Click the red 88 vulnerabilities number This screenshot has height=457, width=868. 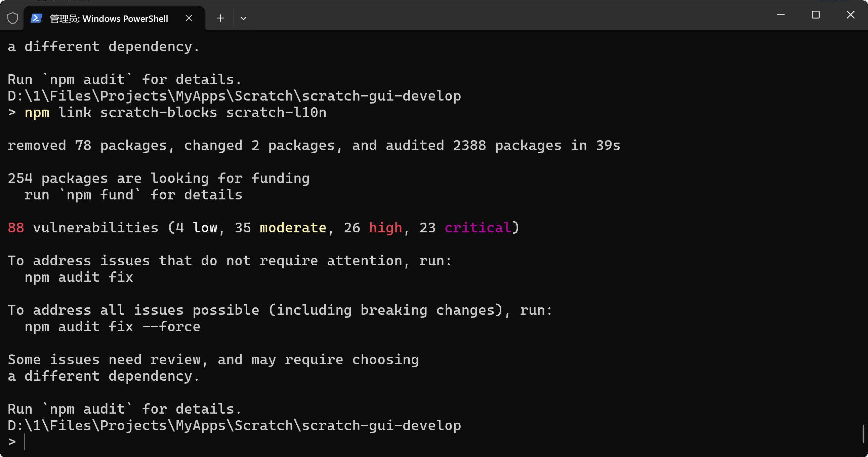(x=16, y=228)
